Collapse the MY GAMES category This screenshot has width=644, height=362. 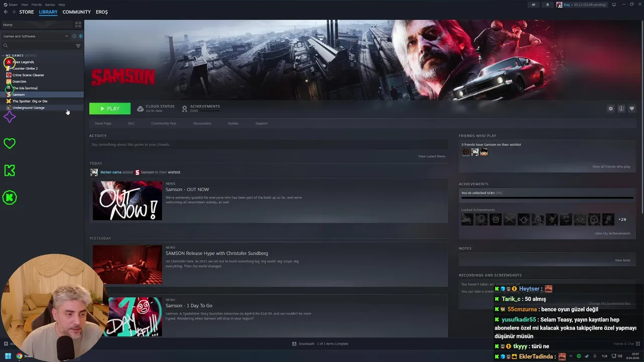coord(4,55)
